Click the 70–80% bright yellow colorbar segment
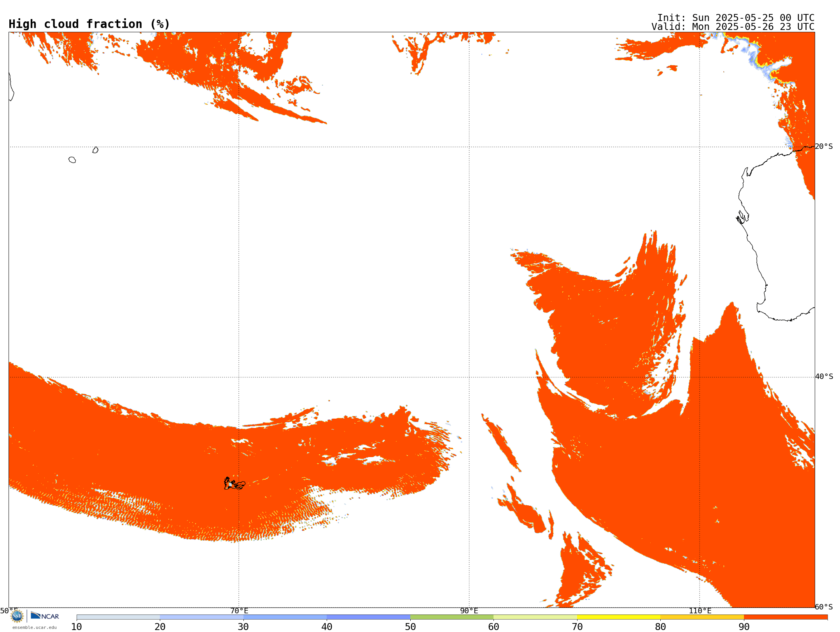 619,617
